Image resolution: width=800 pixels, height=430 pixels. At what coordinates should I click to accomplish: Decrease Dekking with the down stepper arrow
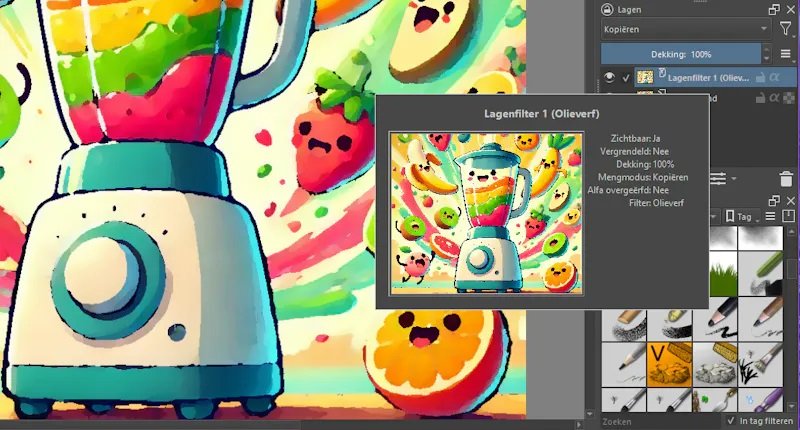[766, 59]
